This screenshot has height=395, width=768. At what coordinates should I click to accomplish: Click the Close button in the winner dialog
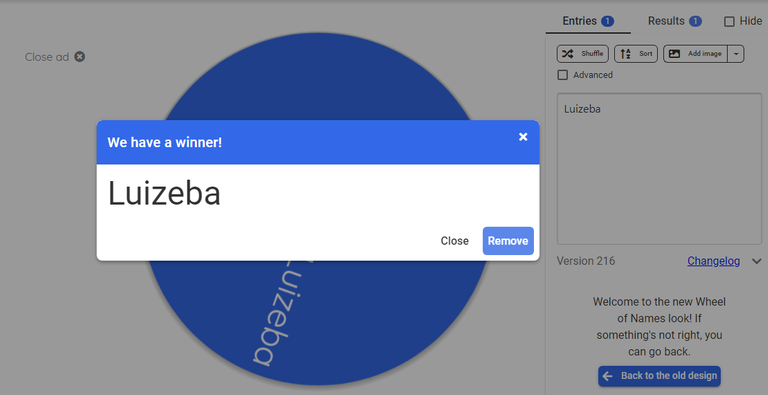click(455, 241)
